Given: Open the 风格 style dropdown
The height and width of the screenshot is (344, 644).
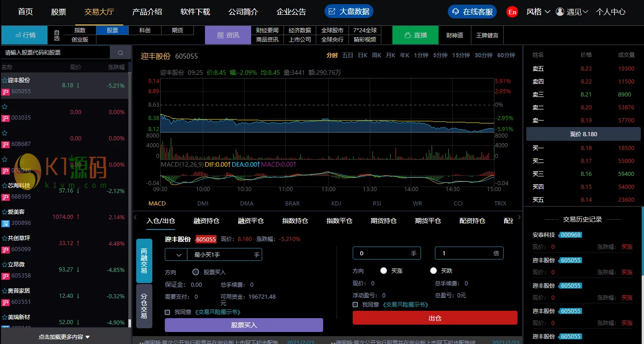Looking at the screenshot, I should pos(538,12).
